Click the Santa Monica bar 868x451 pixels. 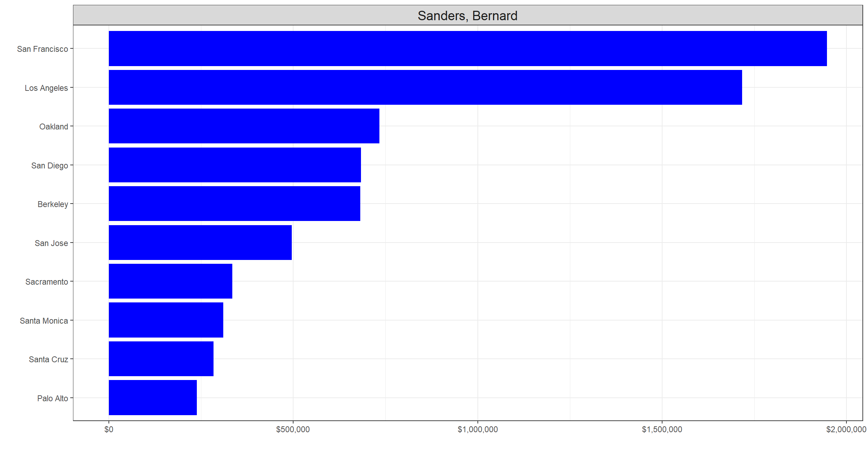pyautogui.click(x=166, y=320)
